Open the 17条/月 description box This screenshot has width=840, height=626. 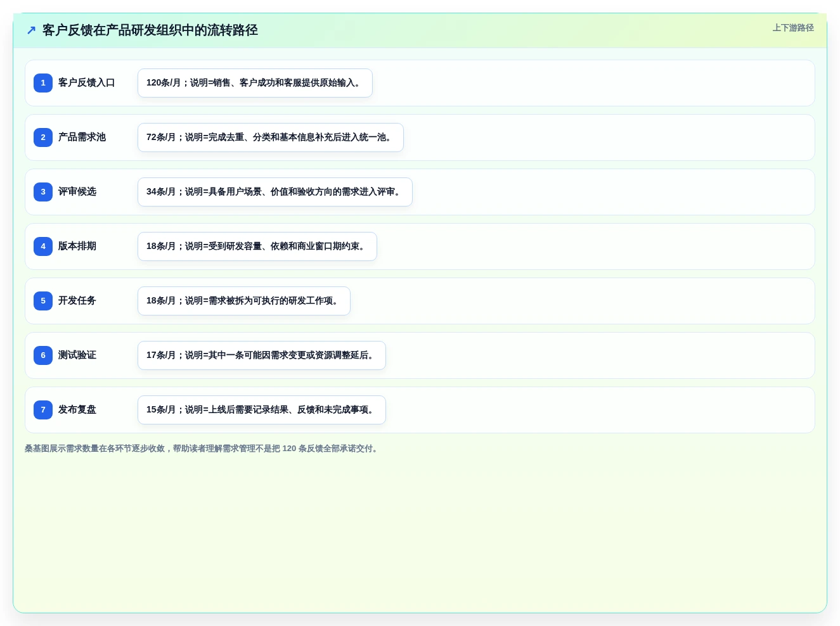[x=262, y=355]
